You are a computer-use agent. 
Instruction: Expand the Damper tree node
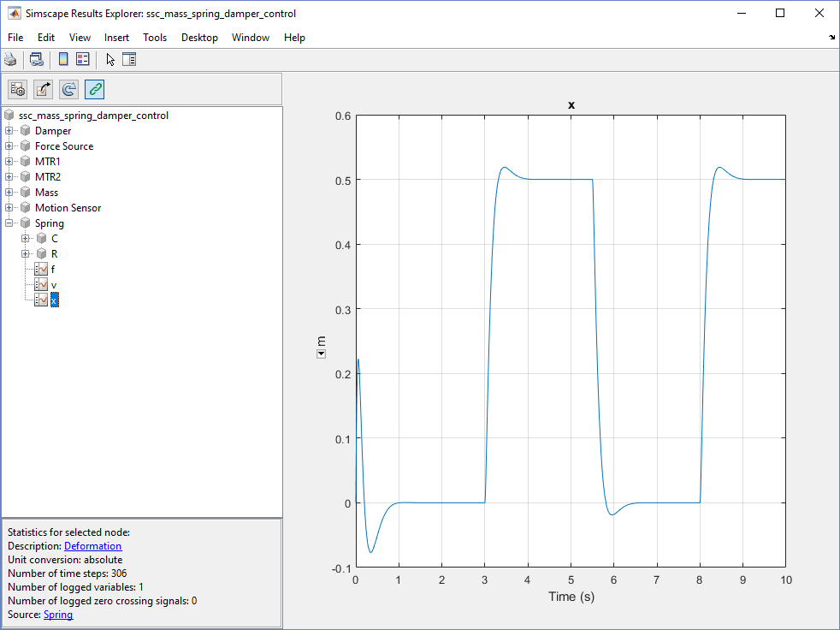point(9,131)
